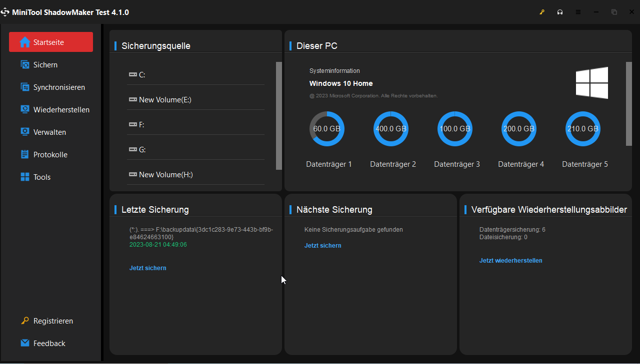Click the last backup timestamp 2023-08-21 04:49:06
Viewport: 640px width, 364px height.
[158, 245]
